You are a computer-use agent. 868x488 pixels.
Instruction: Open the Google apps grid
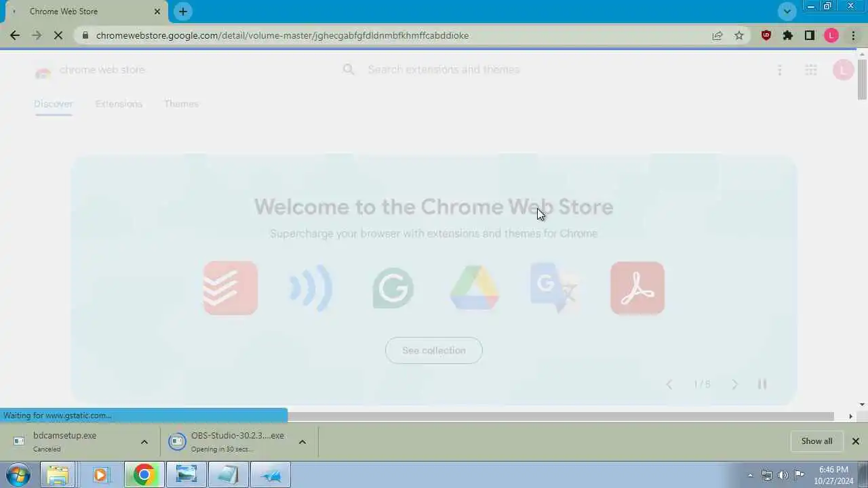point(811,70)
